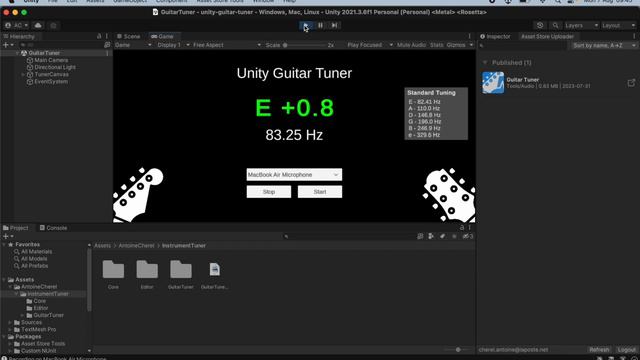
Task: Open the GuitarTuner folder thumbnail
Action: (x=181, y=270)
